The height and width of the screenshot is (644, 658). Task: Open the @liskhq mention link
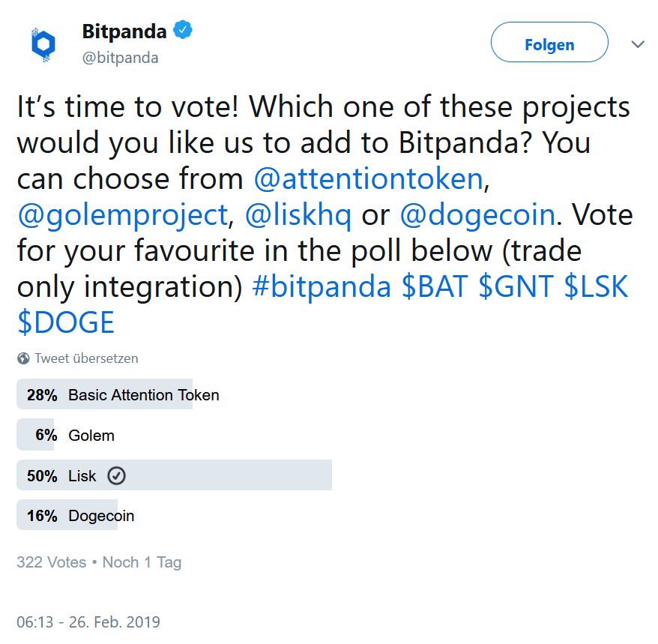click(x=298, y=215)
